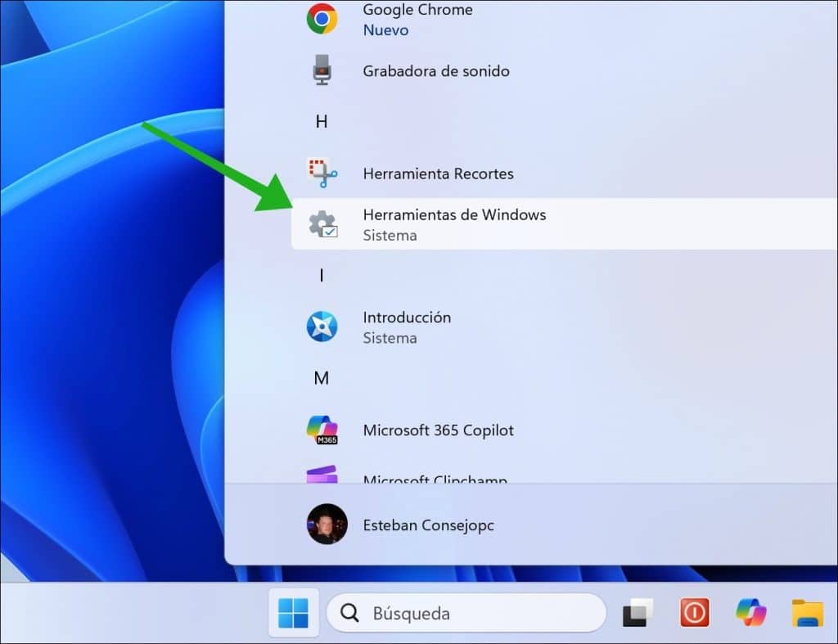
Task: Select Herramientas de Windows entry text
Action: click(454, 215)
